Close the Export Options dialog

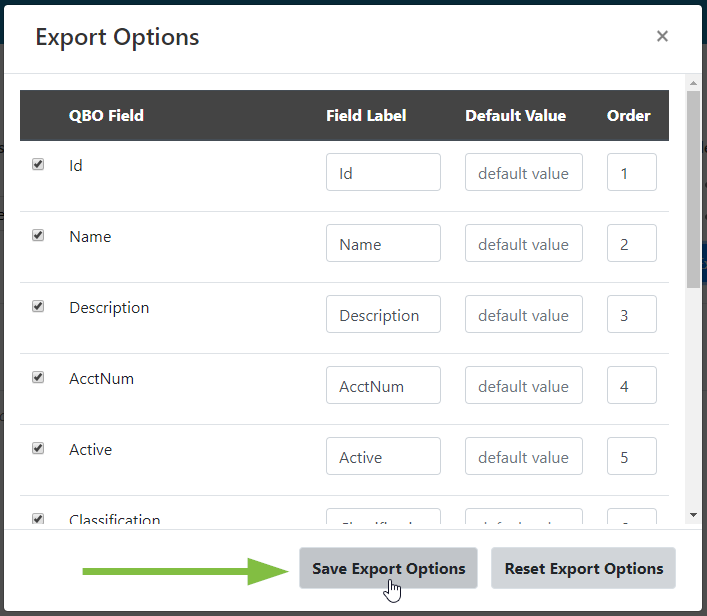click(x=662, y=37)
